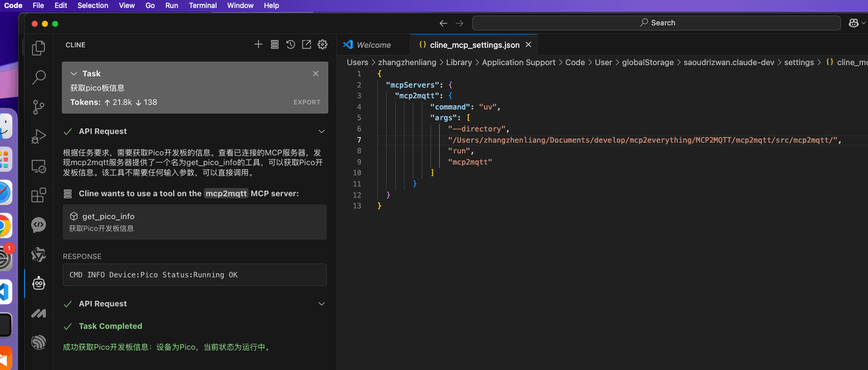Open the Search view in the activity bar

39,77
